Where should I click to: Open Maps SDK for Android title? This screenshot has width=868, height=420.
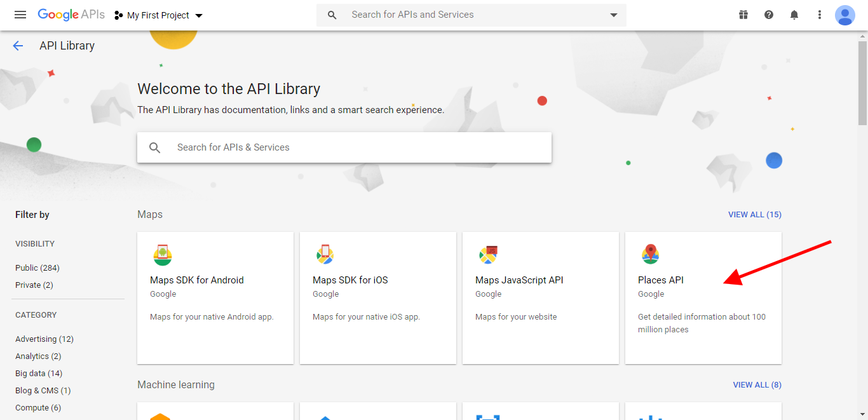click(x=197, y=280)
